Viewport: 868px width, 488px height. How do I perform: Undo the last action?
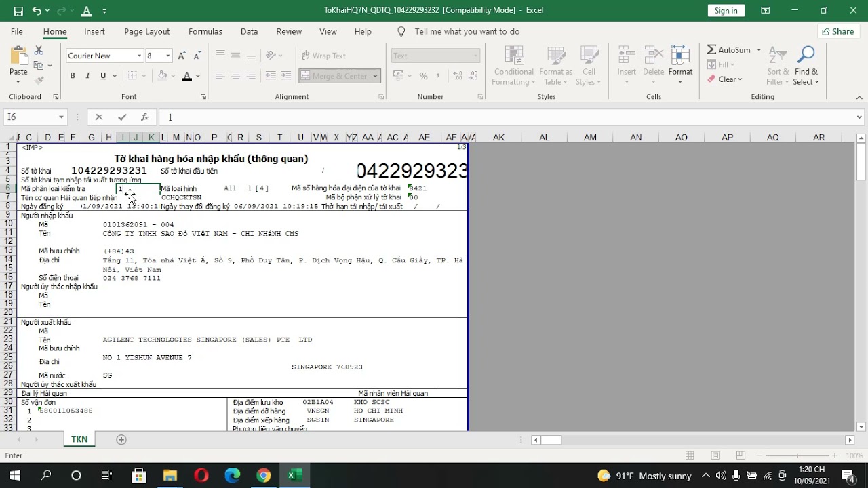37,11
